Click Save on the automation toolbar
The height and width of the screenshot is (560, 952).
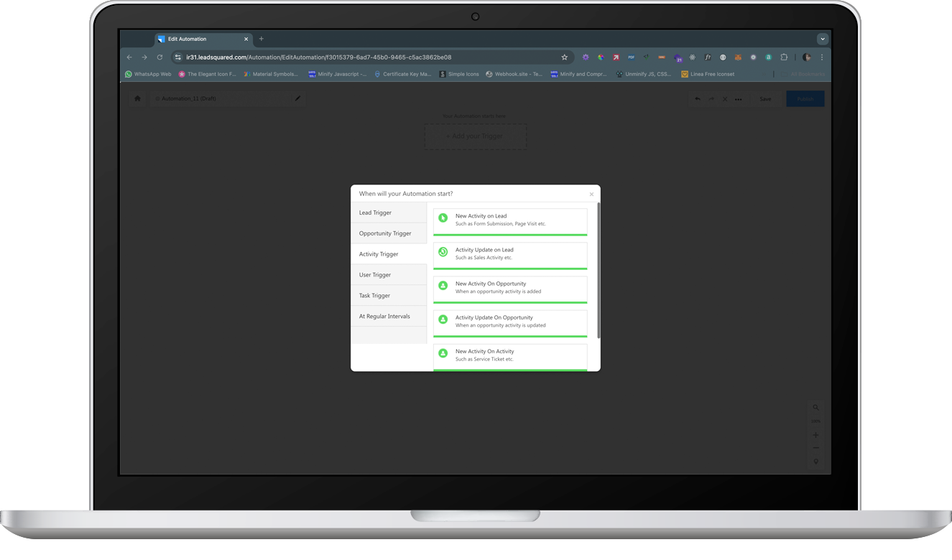coord(764,98)
